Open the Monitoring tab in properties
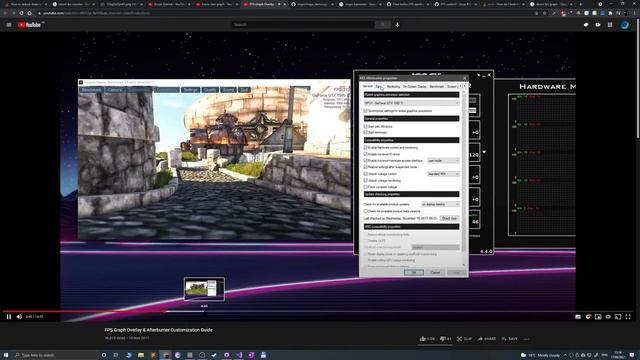Image resolution: width=640 pixels, height=360 pixels. [x=393, y=87]
